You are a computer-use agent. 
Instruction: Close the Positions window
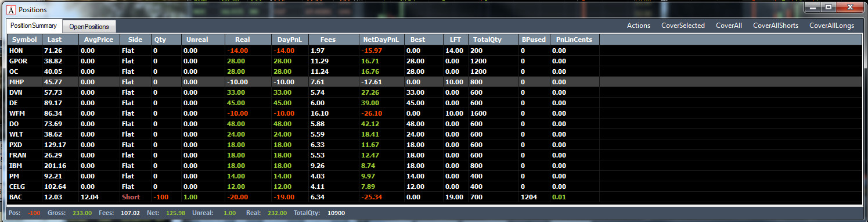coord(849,8)
